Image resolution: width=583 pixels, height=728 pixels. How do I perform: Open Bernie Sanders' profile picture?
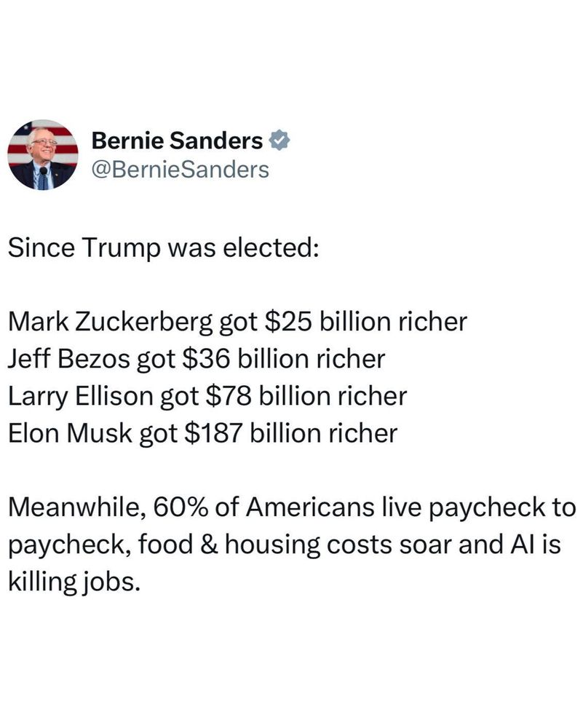[43, 155]
